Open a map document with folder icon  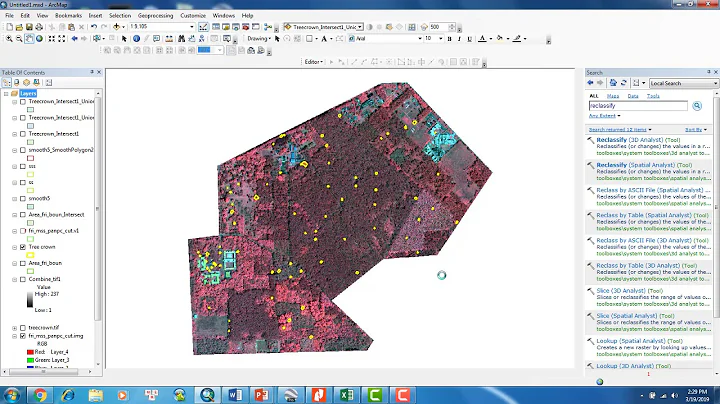click(x=19, y=27)
